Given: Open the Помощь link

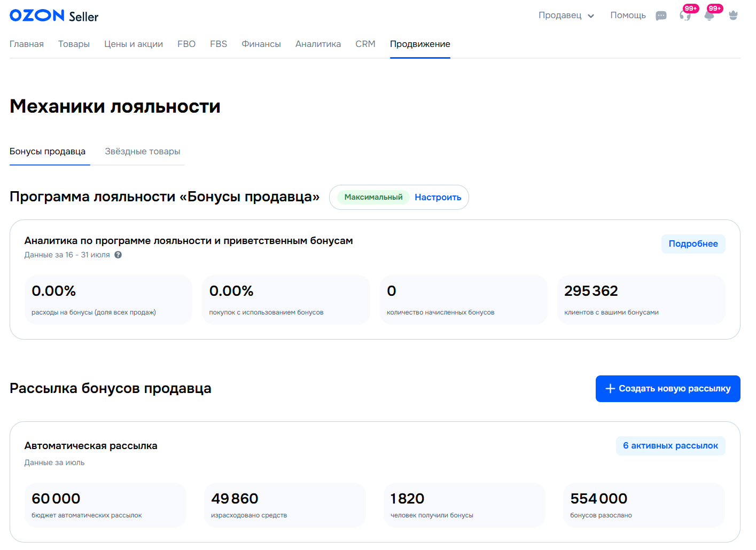Looking at the screenshot, I should tap(628, 15).
